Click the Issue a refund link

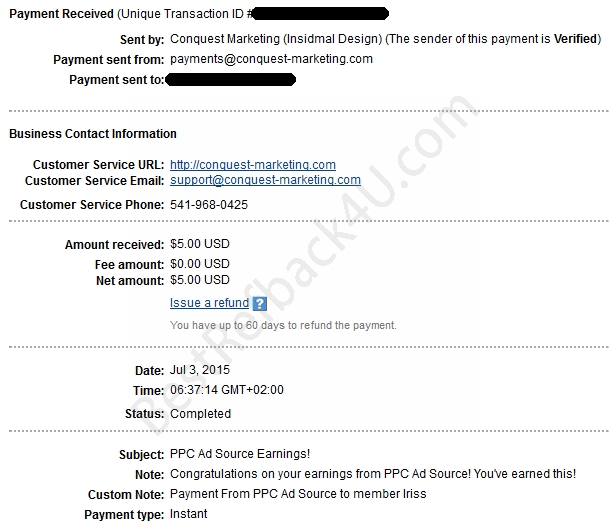(x=209, y=303)
